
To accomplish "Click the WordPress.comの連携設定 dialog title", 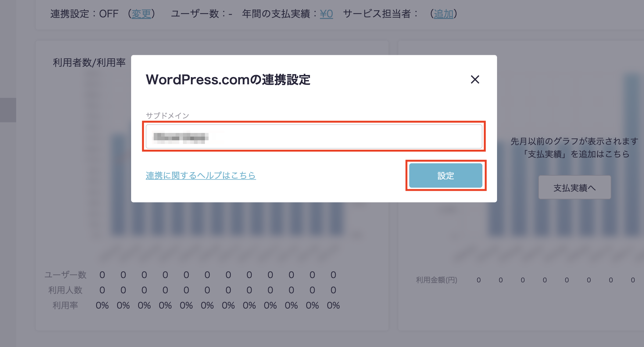I will [228, 80].
